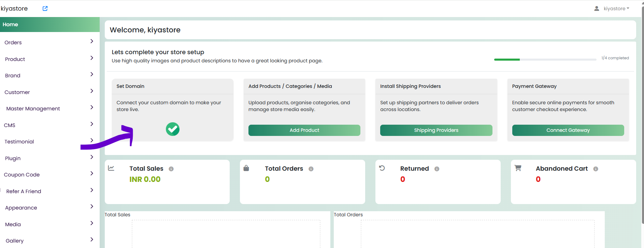The image size is (644, 248).
Task: Expand the Customer menu chevron
Action: point(92,91)
